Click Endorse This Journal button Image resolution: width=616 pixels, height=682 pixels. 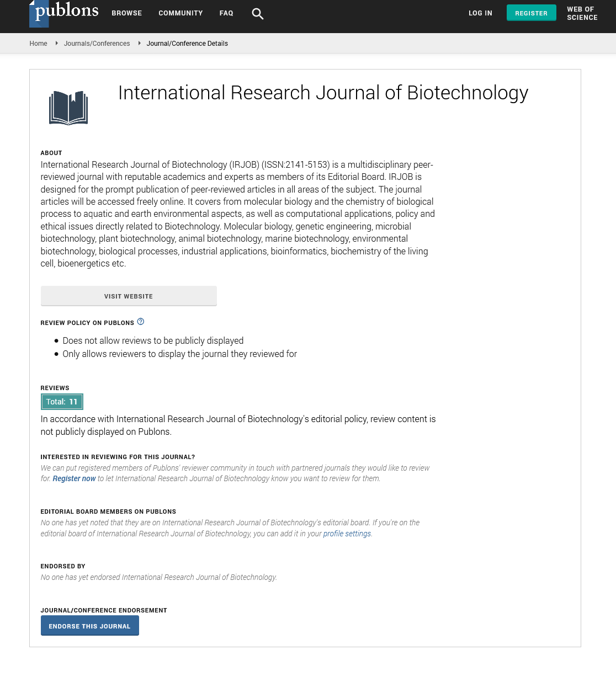[x=90, y=626]
